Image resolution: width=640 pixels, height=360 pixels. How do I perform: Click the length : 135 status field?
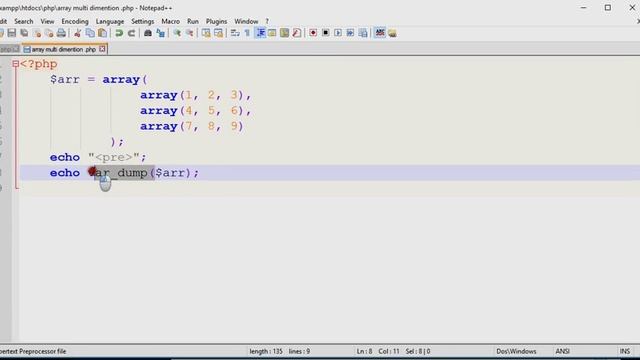[266, 351]
